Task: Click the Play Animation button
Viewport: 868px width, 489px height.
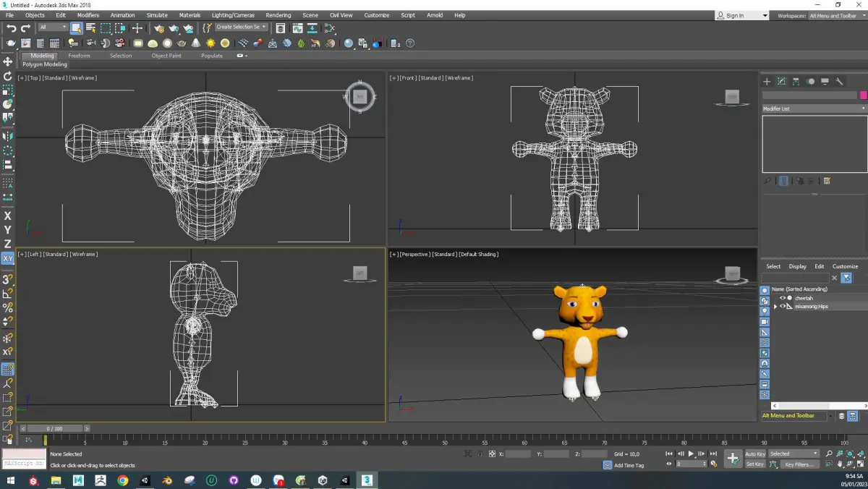Action: tap(691, 454)
